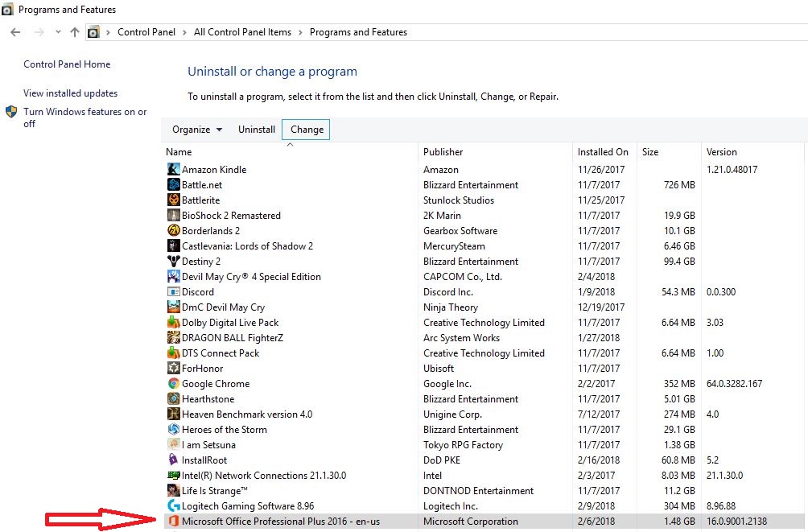
Task: Click the Battle.net program icon
Action: point(174,184)
